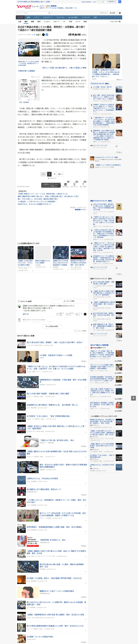Open the エキスパート tab

(48, 17)
